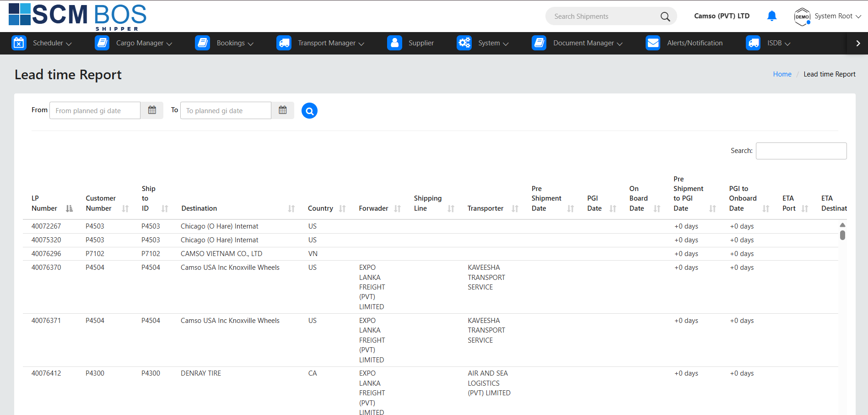Viewport: 868px width, 415px height.
Task: Run the lead time search button
Action: click(309, 110)
